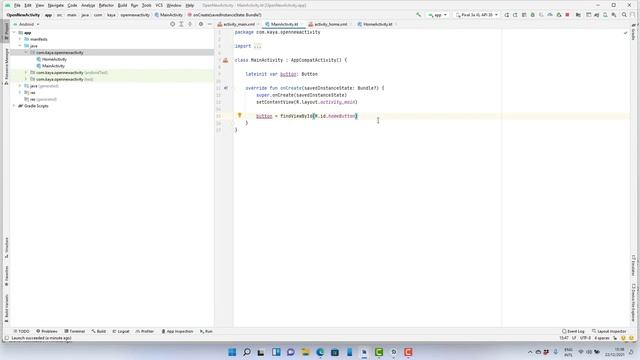Viewport: 640px width, 360px height.
Task: Click Expand All icon in Project panel header
Action: point(182,24)
